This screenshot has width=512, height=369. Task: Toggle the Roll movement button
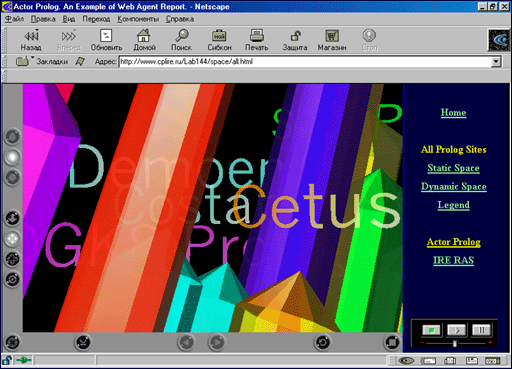(12, 279)
